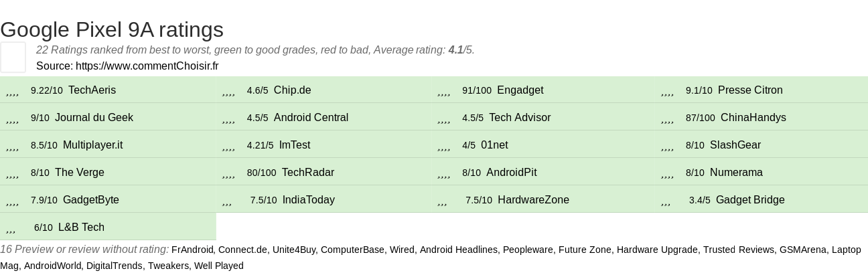
Task: Click the star icons next to 01net
Action: click(443, 146)
